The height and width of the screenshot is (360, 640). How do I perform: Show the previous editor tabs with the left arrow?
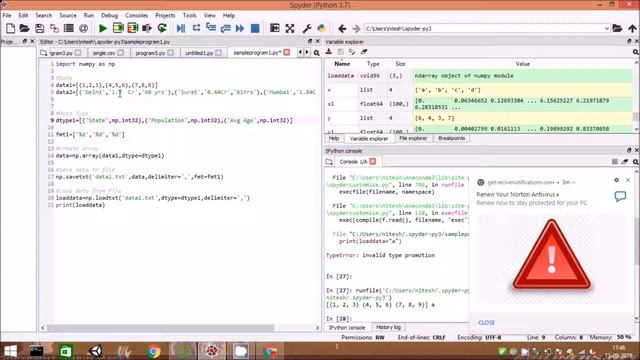[x=301, y=52]
